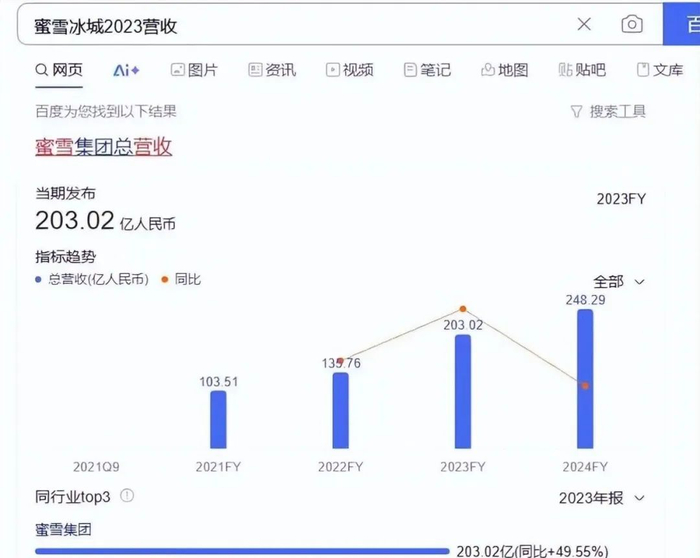Click the 2023FY period label at top right

point(621,199)
